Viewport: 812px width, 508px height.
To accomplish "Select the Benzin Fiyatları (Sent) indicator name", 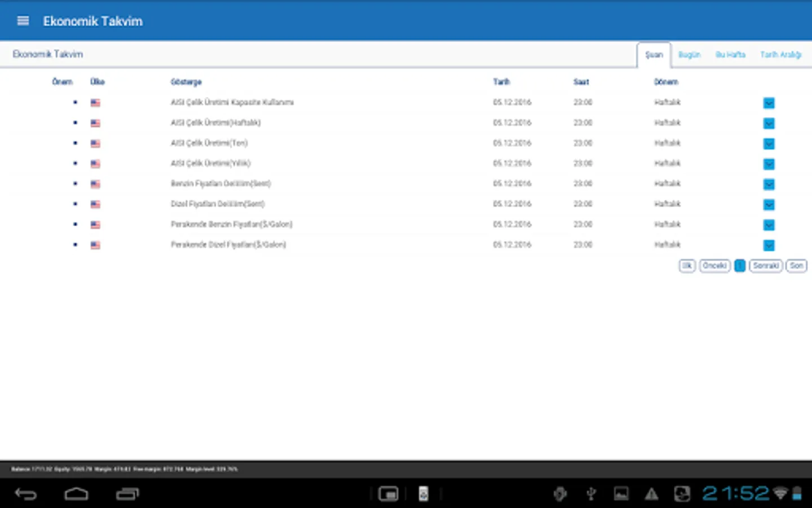I will (221, 183).
